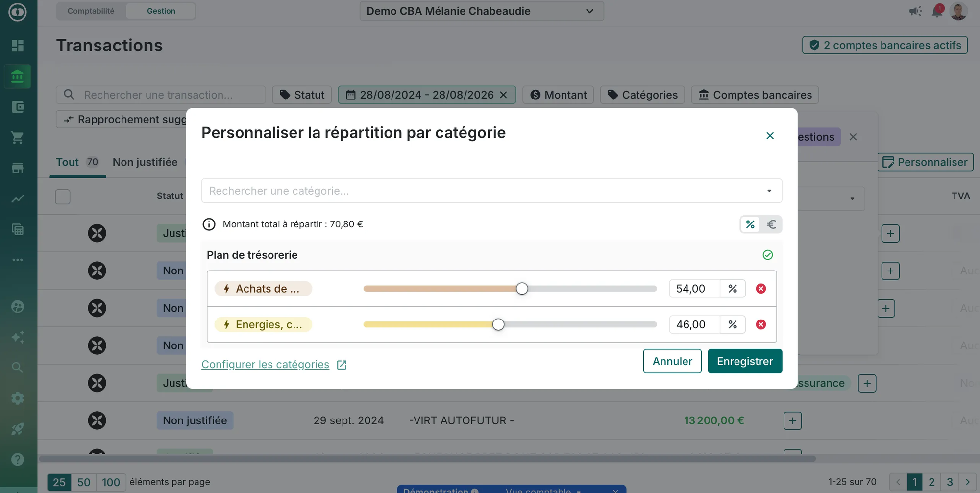Click the 54,00 percentage input field
980x493 pixels.
[x=694, y=289]
